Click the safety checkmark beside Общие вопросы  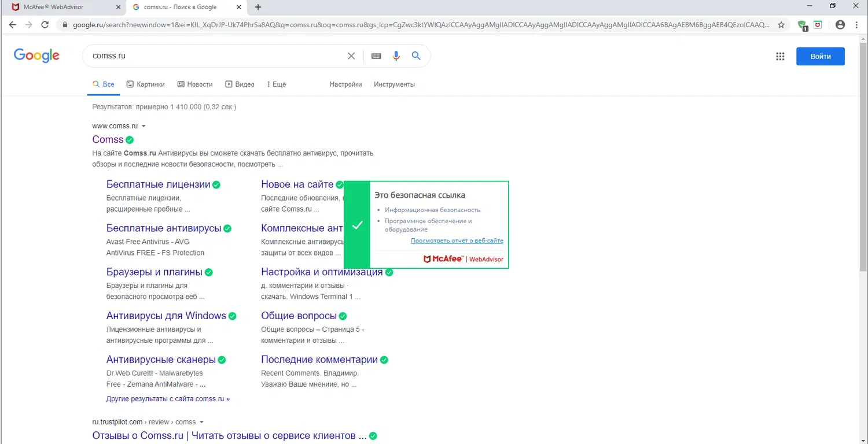(x=343, y=316)
